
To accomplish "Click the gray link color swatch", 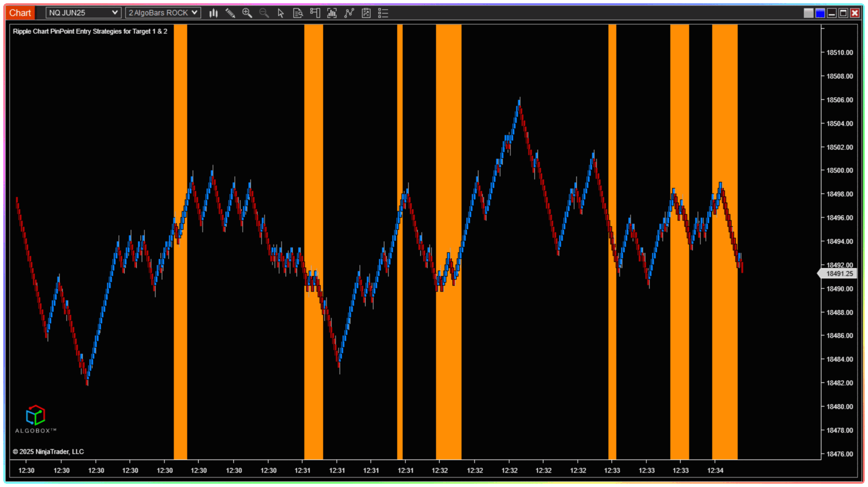I will tap(808, 13).
